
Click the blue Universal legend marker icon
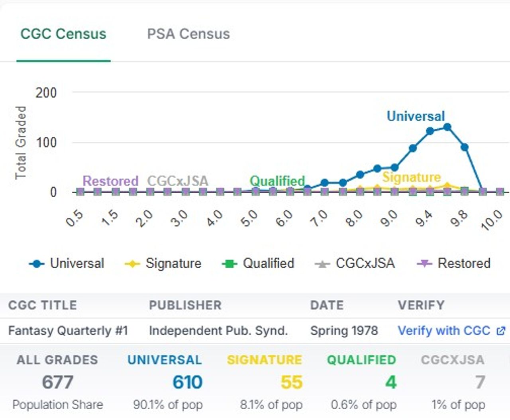click(x=37, y=264)
